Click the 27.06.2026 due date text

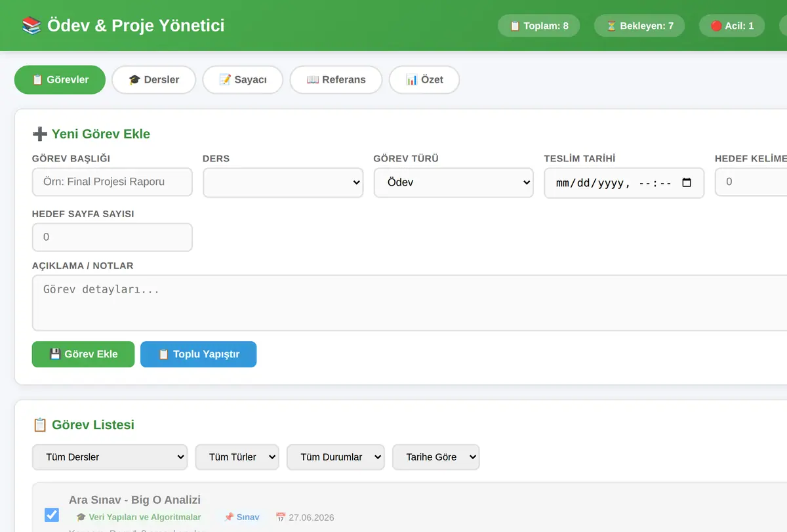305,518
